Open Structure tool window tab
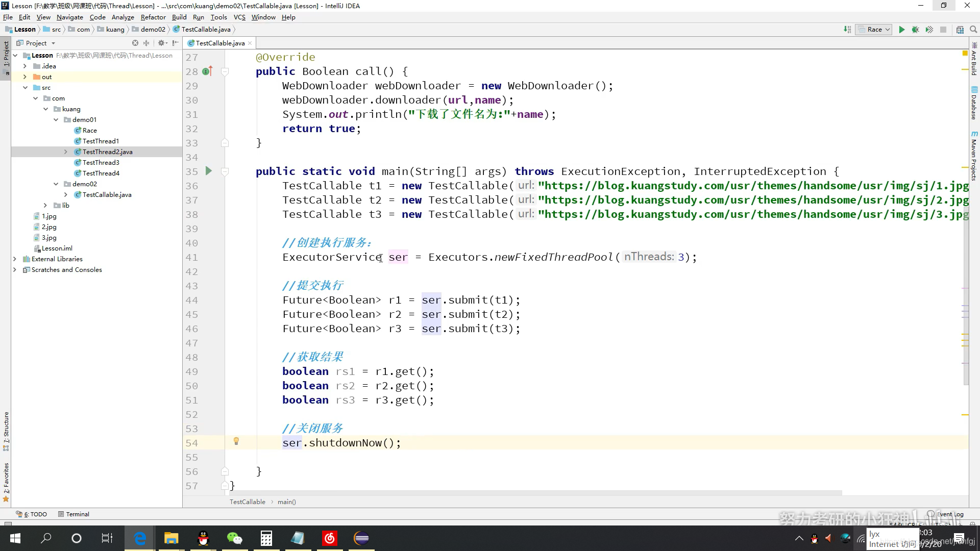The height and width of the screenshot is (551, 980). [6, 431]
